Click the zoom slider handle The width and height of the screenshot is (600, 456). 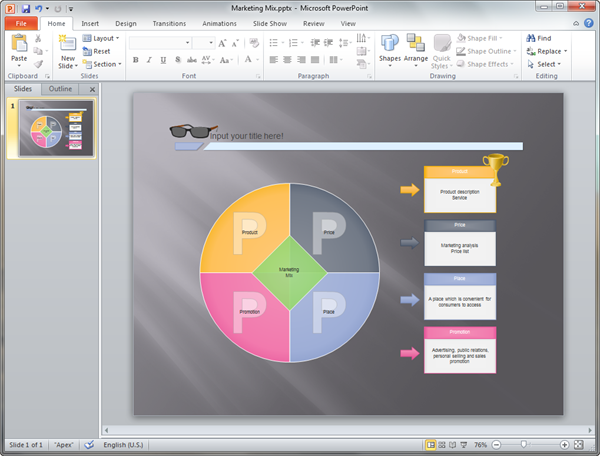(x=522, y=444)
